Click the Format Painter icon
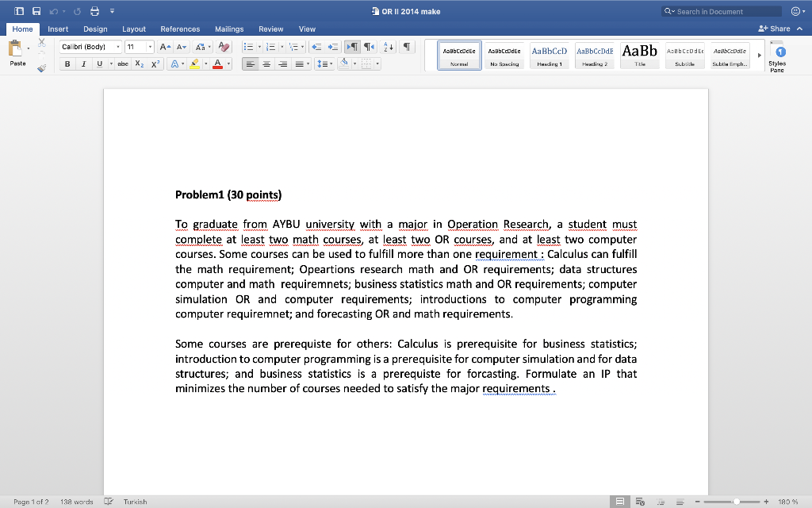The height and width of the screenshot is (508, 812). (x=41, y=68)
